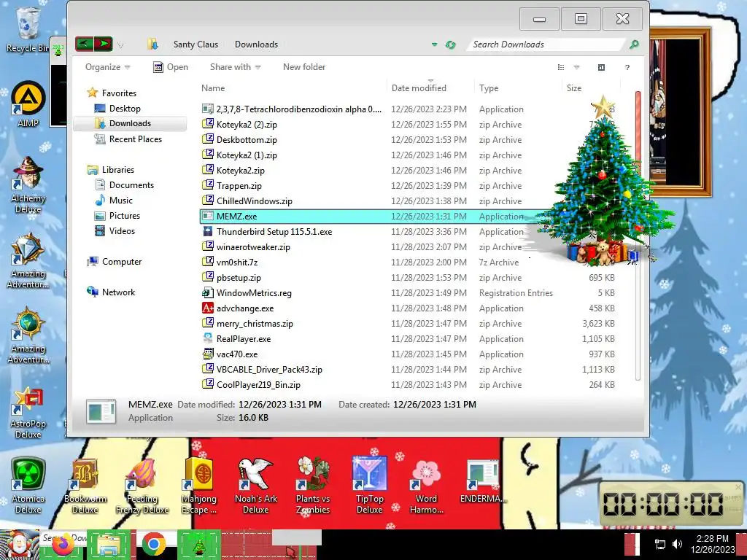Click the File Explorer taskbar icon

(x=109, y=545)
